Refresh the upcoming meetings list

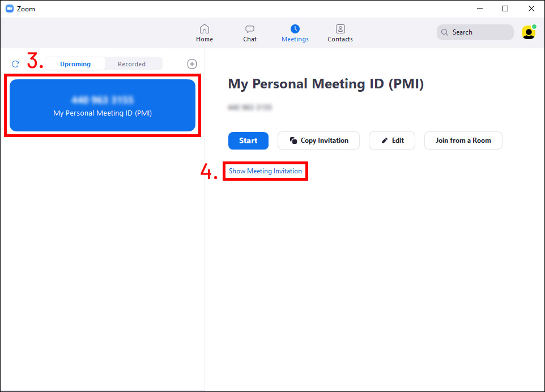pyautogui.click(x=15, y=64)
